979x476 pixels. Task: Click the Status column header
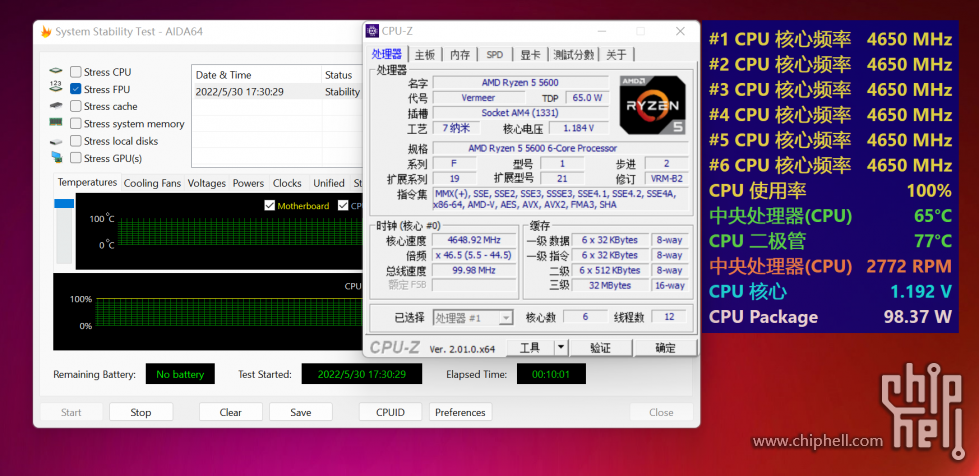pos(342,75)
